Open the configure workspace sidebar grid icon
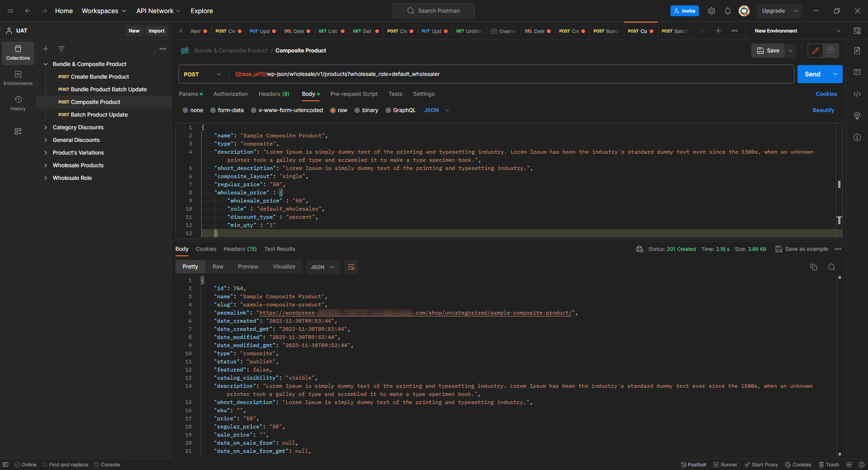 point(18,132)
